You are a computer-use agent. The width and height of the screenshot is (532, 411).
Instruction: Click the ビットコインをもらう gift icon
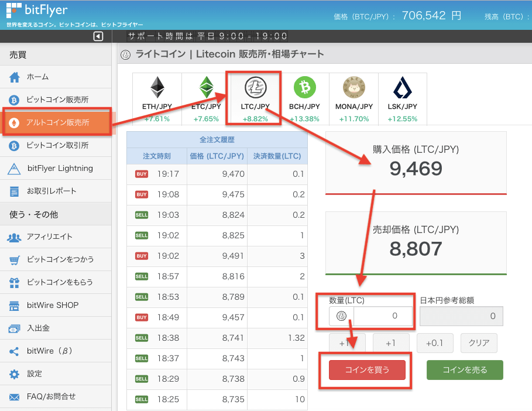(14, 282)
